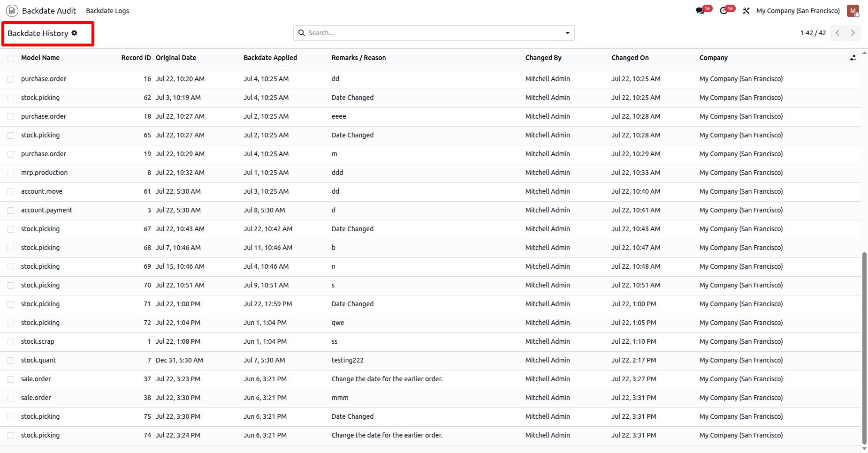
Task: Select the remark 'eeee'
Action: 339,116
